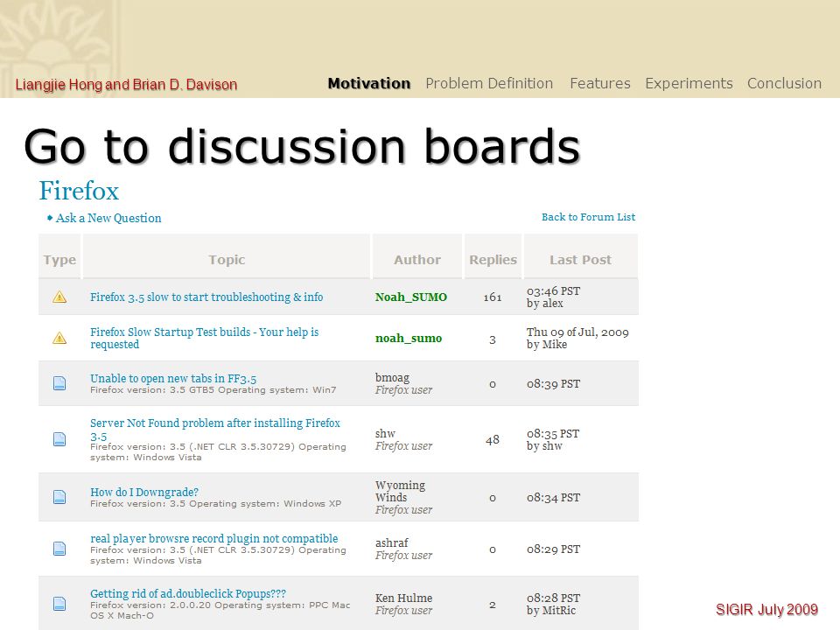840x630 pixels.
Task: Click author name Ken Hulme
Action: pos(403,598)
